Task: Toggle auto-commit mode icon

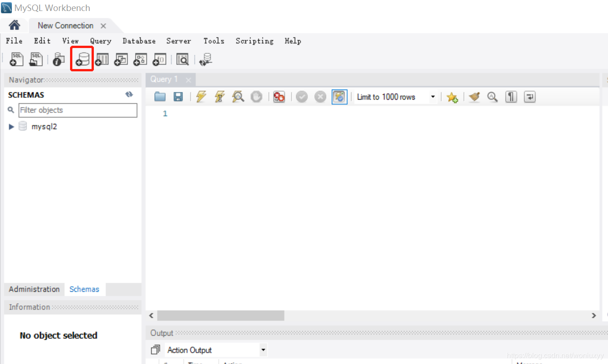Action: coord(339,96)
